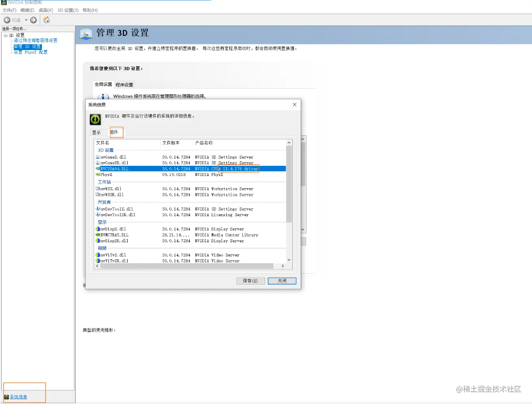Click the nvViTvSR.dll row icon
Image resolution: width=532 pixels, height=404 pixels.
tap(98, 261)
